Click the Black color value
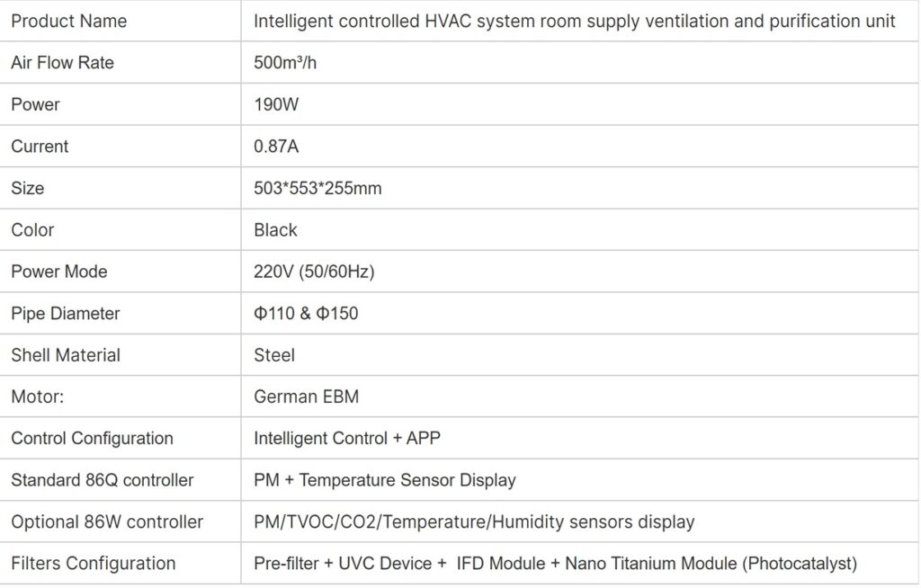Image resolution: width=921 pixels, height=588 pixels. click(275, 229)
